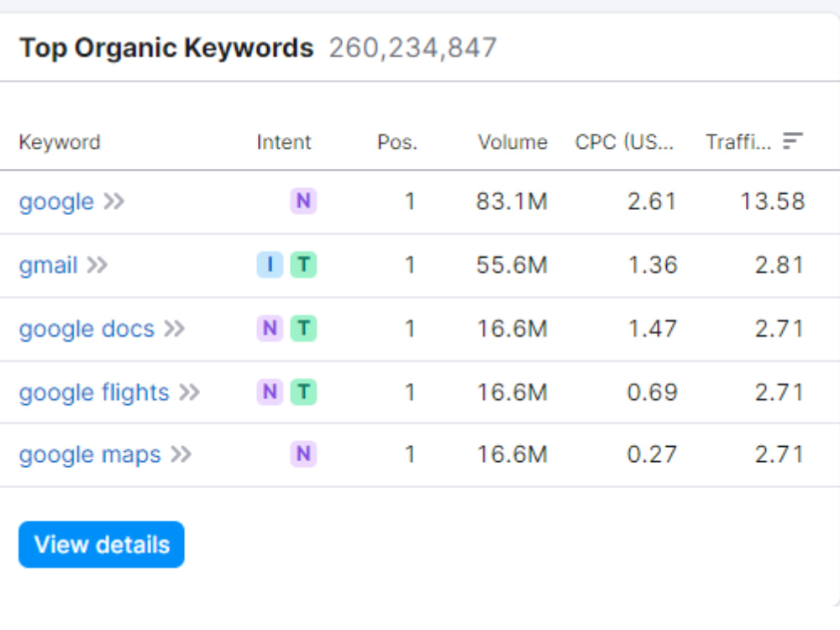Click the T intent badge for google docs
This screenshot has width=840, height=630.
[303, 328]
